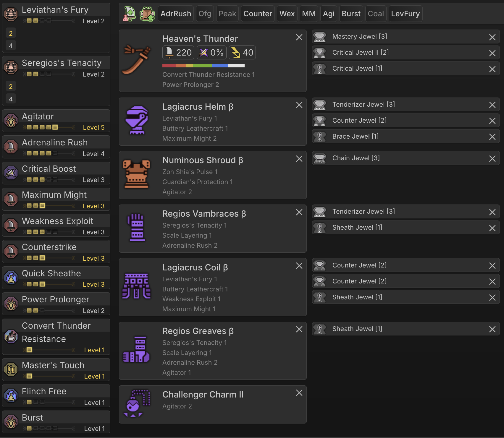This screenshot has width=504, height=438.
Task: Remove Numinous Shroud β
Action: click(299, 159)
